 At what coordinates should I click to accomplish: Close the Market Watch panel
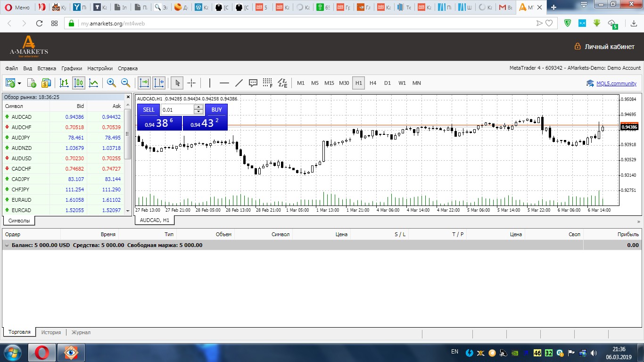point(128,97)
